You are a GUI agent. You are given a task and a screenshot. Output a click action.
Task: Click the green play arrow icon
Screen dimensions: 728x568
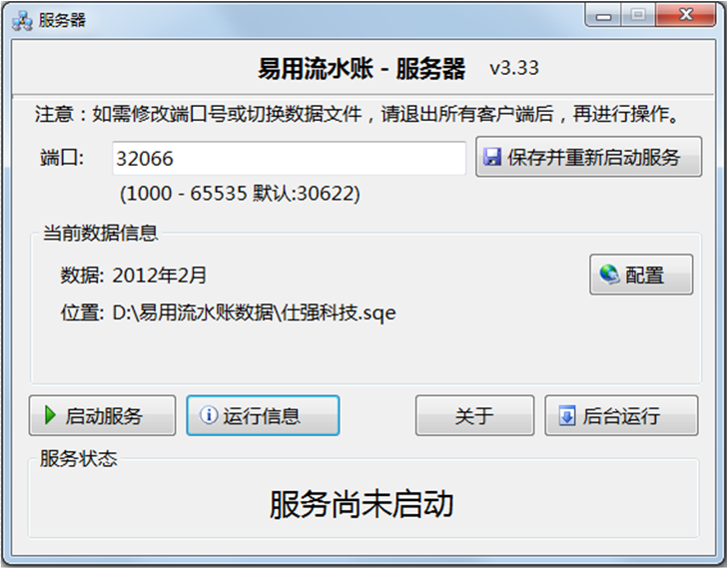pos(50,415)
